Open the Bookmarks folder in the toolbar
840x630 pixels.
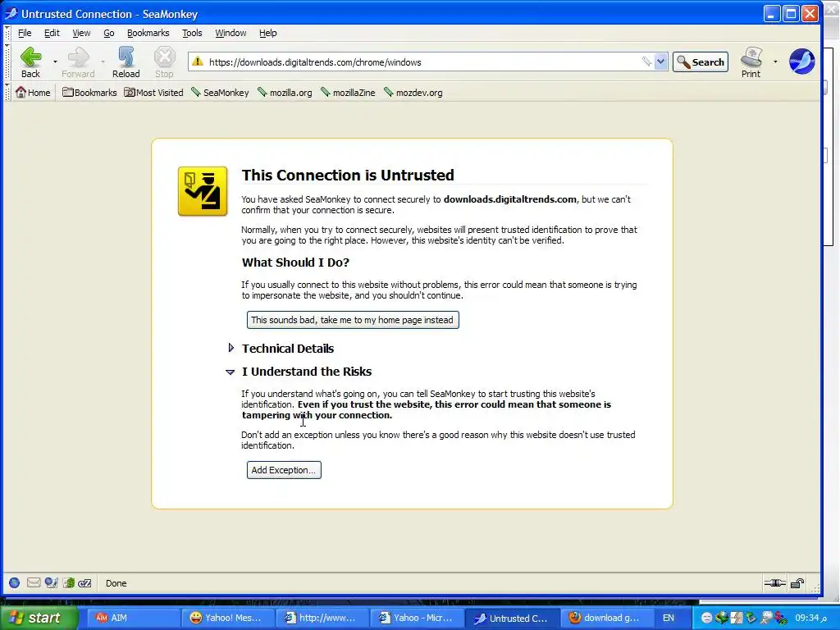click(x=89, y=93)
